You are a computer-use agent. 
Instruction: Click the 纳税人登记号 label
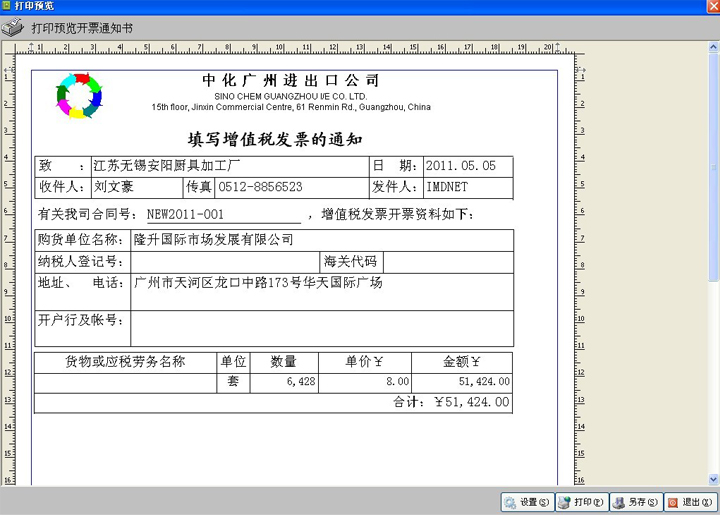point(80,261)
